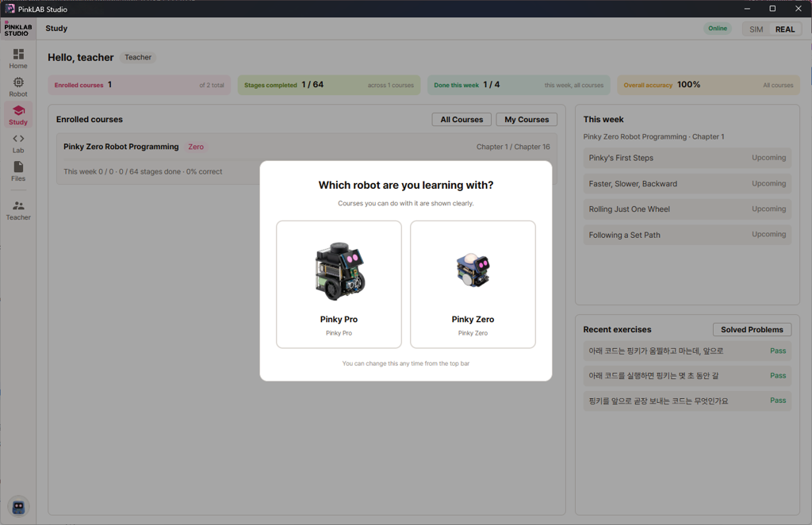Image resolution: width=812 pixels, height=525 pixels.
Task: Show My Courses
Action: tap(527, 120)
